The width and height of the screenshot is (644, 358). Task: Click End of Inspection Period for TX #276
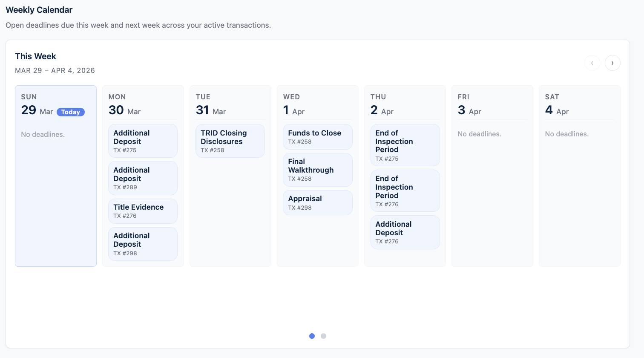[x=405, y=191]
